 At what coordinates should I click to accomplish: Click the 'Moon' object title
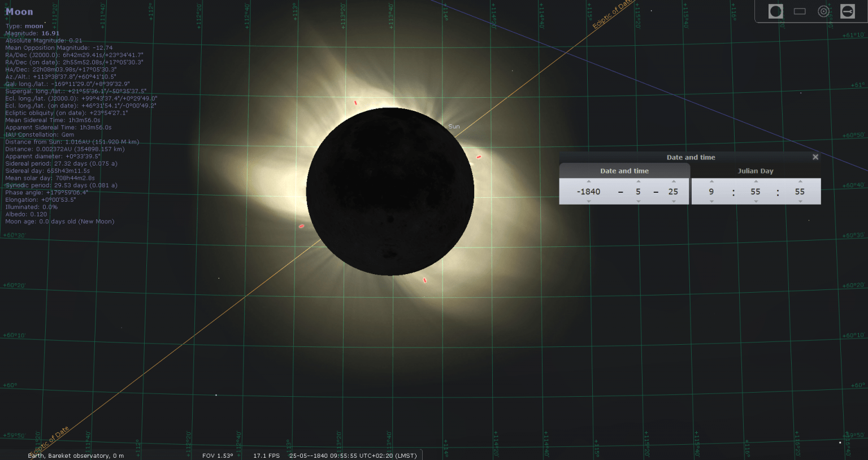(x=19, y=12)
